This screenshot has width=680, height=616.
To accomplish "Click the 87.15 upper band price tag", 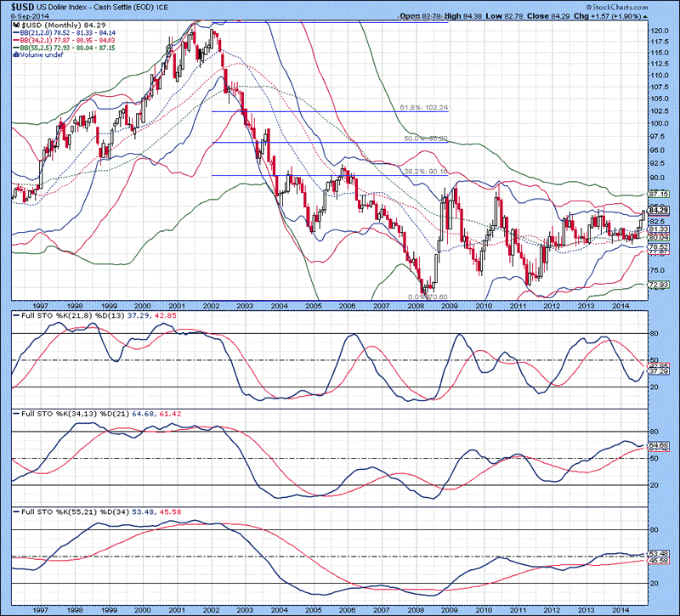I will pyautogui.click(x=656, y=195).
